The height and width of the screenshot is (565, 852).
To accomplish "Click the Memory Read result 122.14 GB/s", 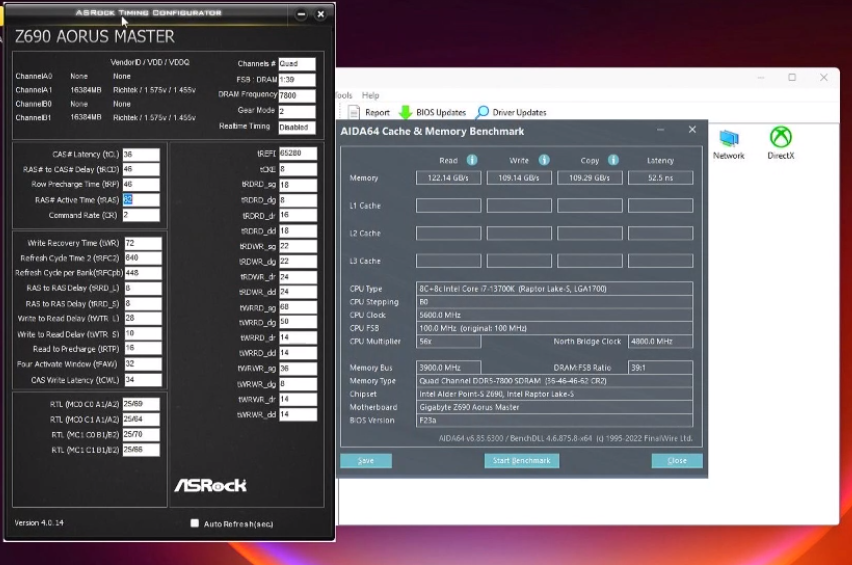I will pyautogui.click(x=448, y=178).
